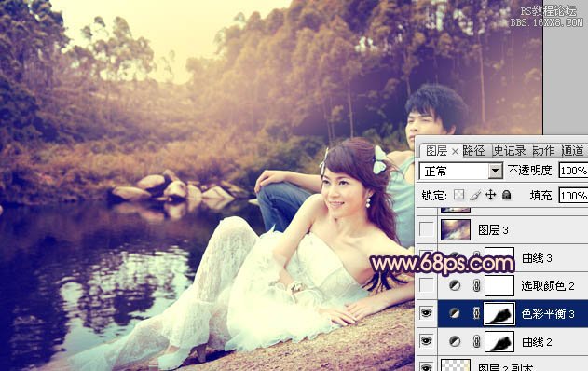Switch to the 动作 tab
The image size is (588, 371).
543,151
